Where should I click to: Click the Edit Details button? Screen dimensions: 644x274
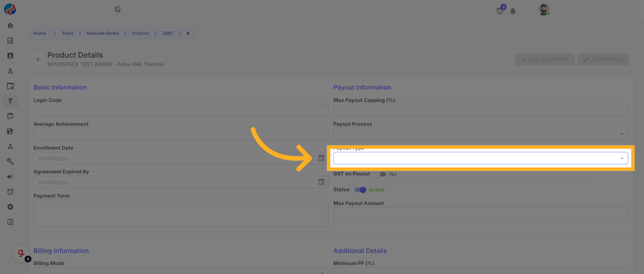coord(603,60)
